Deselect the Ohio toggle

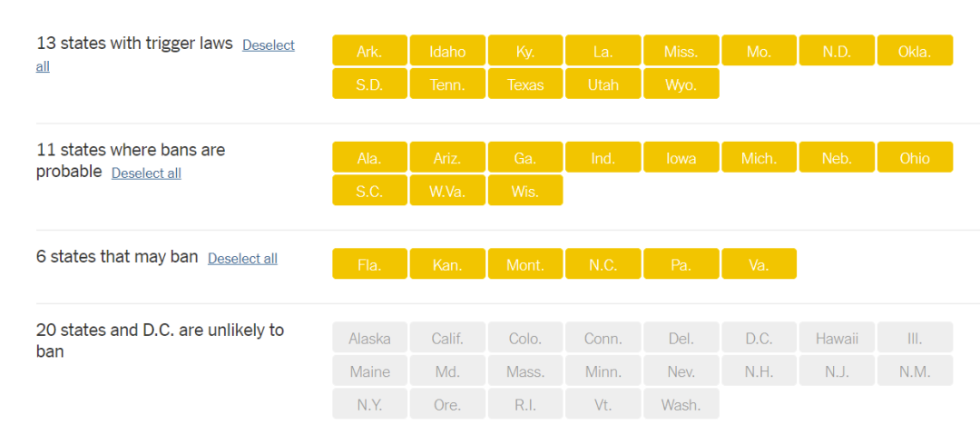click(x=915, y=157)
